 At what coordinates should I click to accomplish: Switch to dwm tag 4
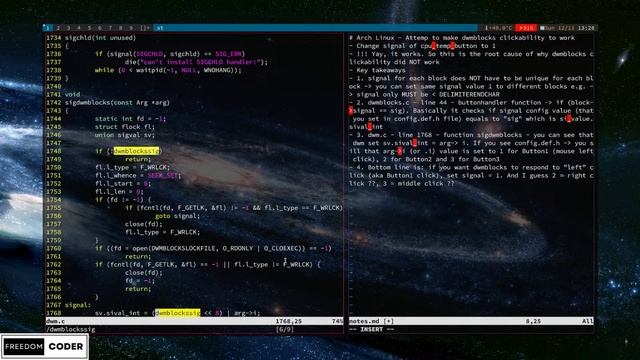coord(79,28)
